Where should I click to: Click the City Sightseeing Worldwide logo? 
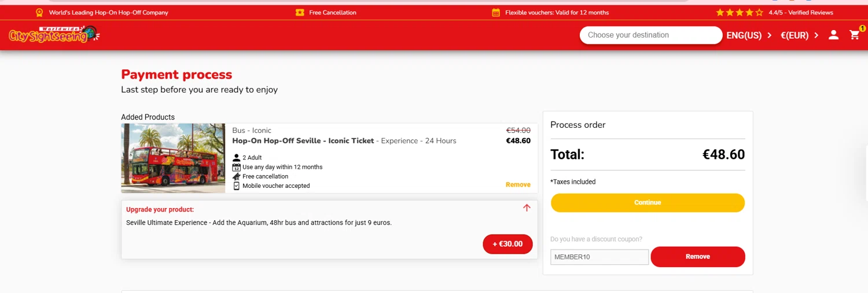(x=54, y=35)
